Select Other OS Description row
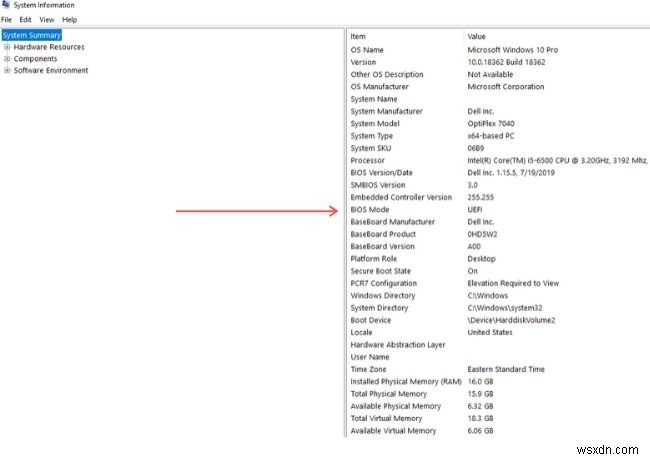 click(x=387, y=75)
